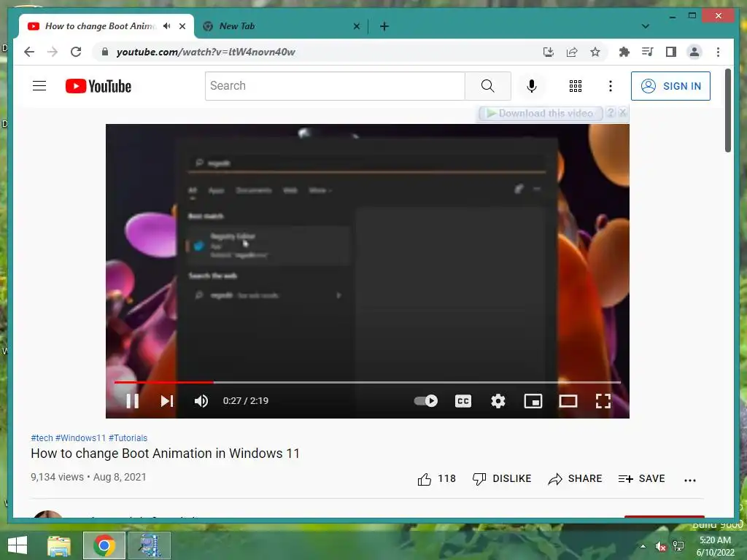
Task: Click the search magnifier button
Action: (x=488, y=86)
